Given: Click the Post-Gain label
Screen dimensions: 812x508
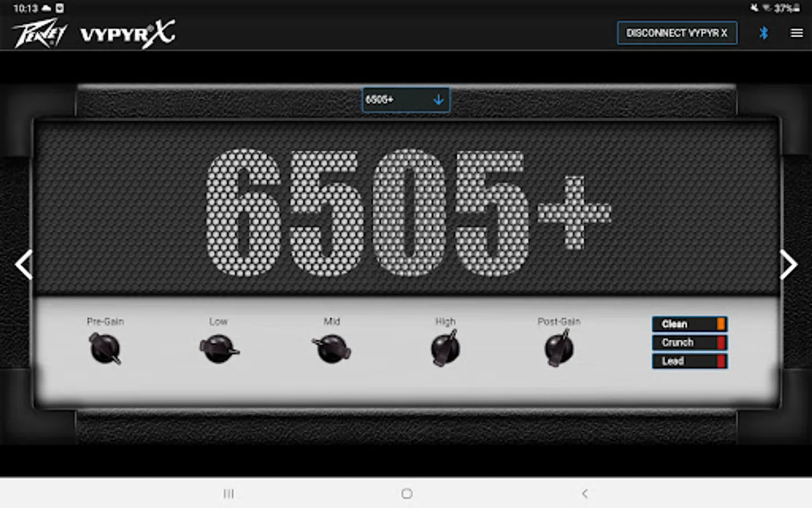Looking at the screenshot, I should coord(559,321).
